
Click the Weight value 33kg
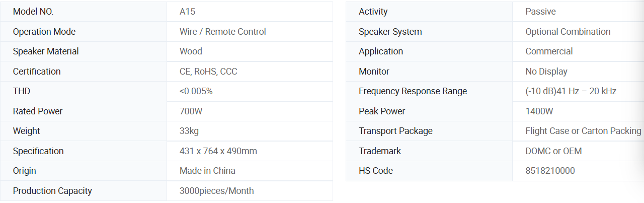[x=189, y=131]
